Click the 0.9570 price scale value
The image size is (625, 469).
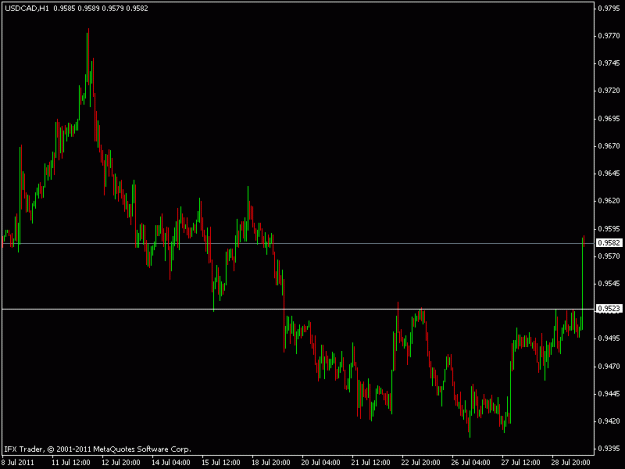tap(609, 256)
